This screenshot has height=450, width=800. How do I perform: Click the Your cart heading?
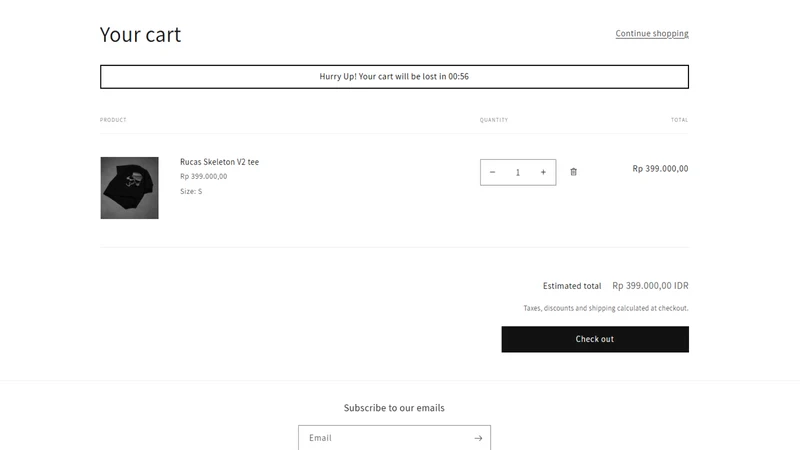click(140, 35)
